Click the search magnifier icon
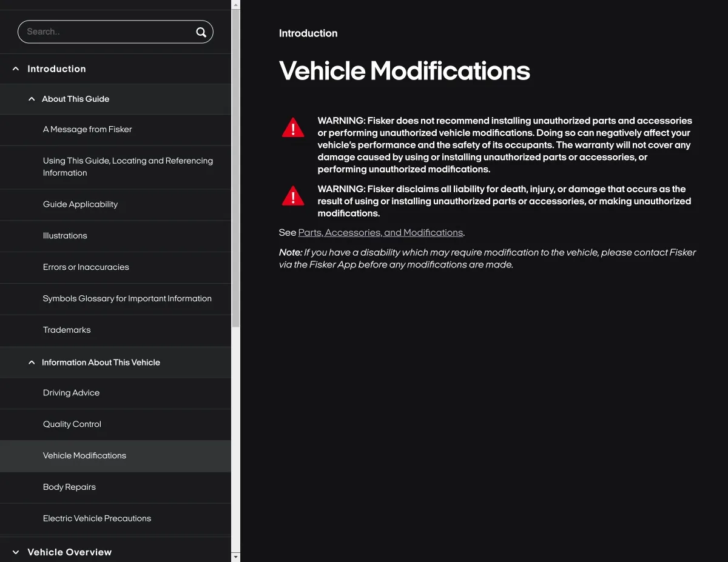The width and height of the screenshot is (728, 562). coord(201,32)
